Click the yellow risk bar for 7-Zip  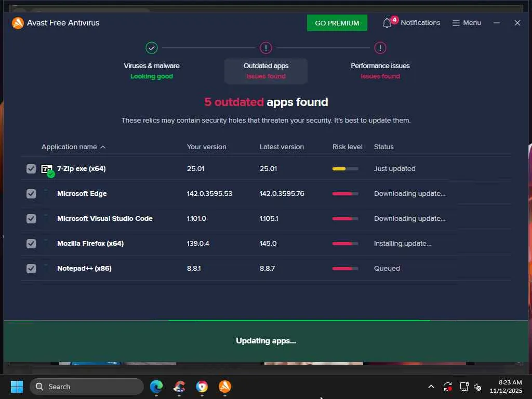click(x=345, y=169)
